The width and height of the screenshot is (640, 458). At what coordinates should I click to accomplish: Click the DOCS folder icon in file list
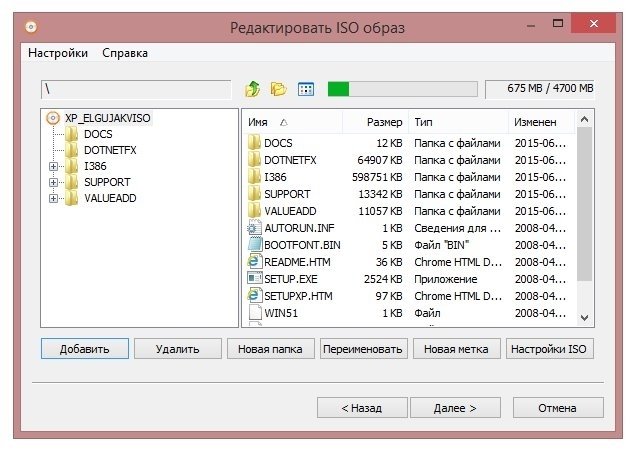click(x=254, y=143)
